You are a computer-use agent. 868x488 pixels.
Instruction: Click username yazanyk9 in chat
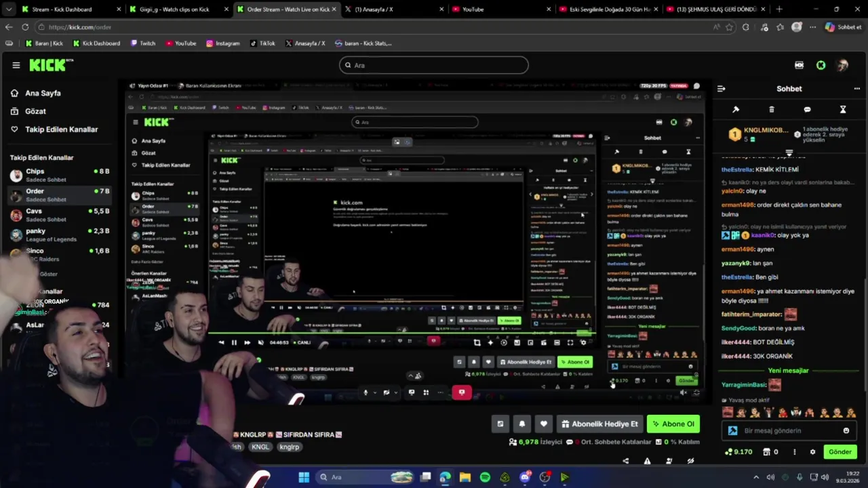pos(736,263)
